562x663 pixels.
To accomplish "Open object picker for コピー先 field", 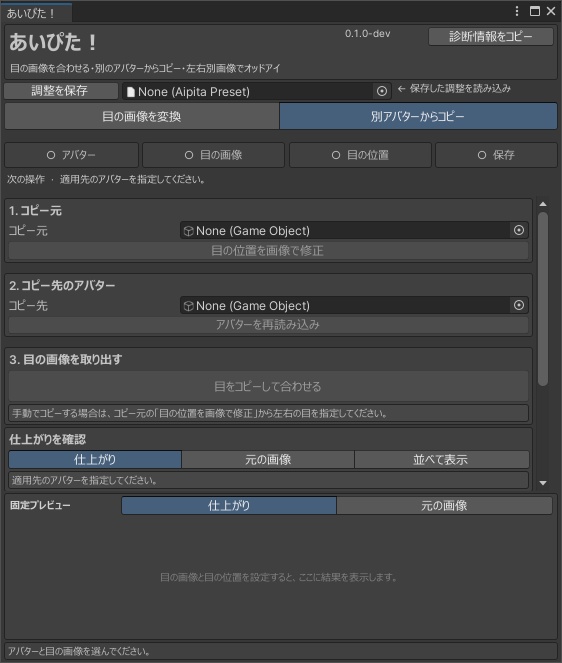I will (519, 305).
